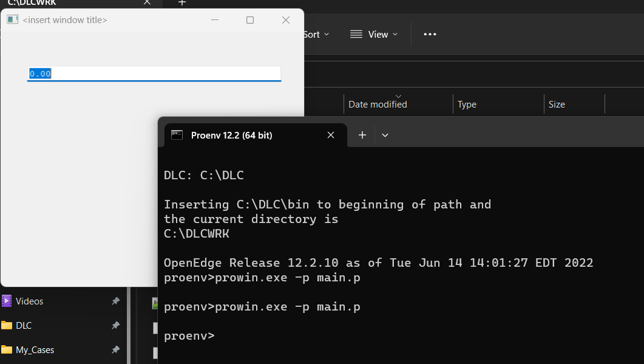Sort files by the Date modified column

(x=377, y=104)
